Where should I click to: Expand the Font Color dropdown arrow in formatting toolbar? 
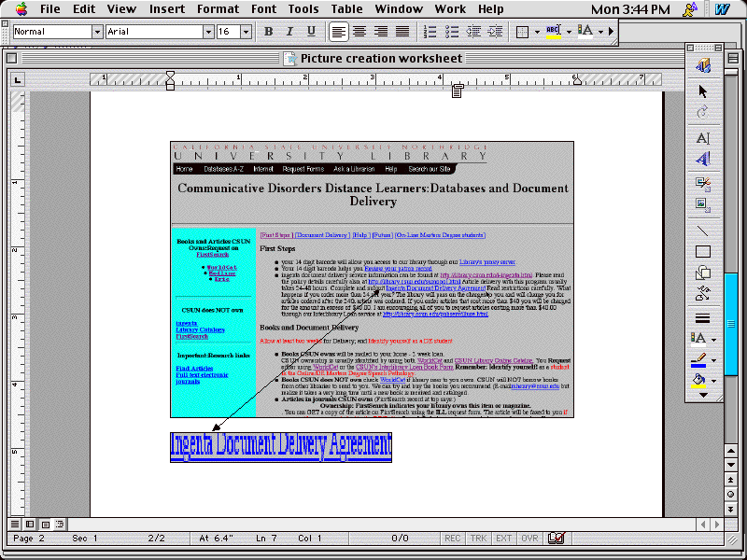click(600, 32)
